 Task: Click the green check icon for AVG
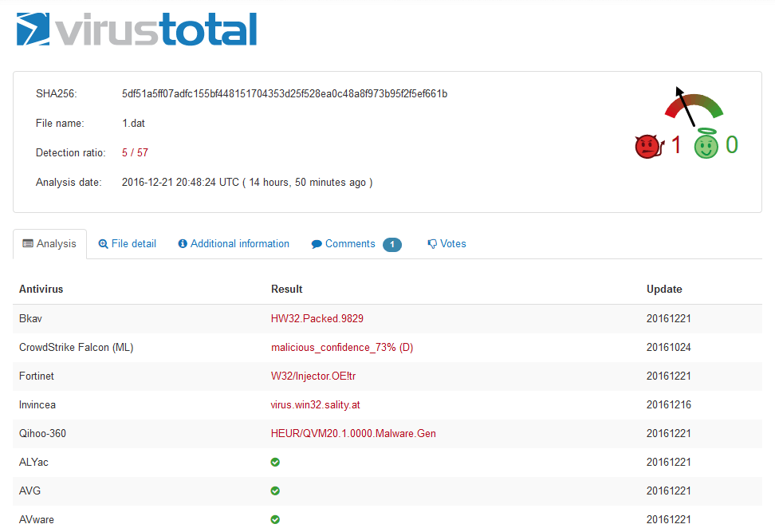click(275, 491)
